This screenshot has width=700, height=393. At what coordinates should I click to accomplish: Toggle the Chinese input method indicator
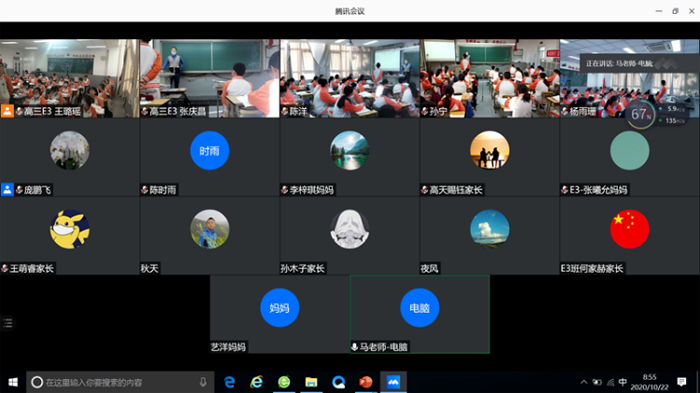click(623, 382)
